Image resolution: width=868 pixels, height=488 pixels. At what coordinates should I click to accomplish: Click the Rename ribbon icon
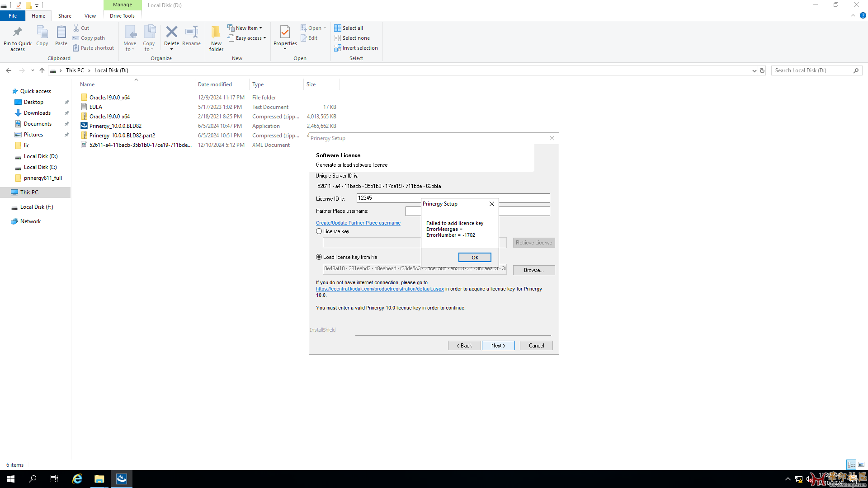192,32
